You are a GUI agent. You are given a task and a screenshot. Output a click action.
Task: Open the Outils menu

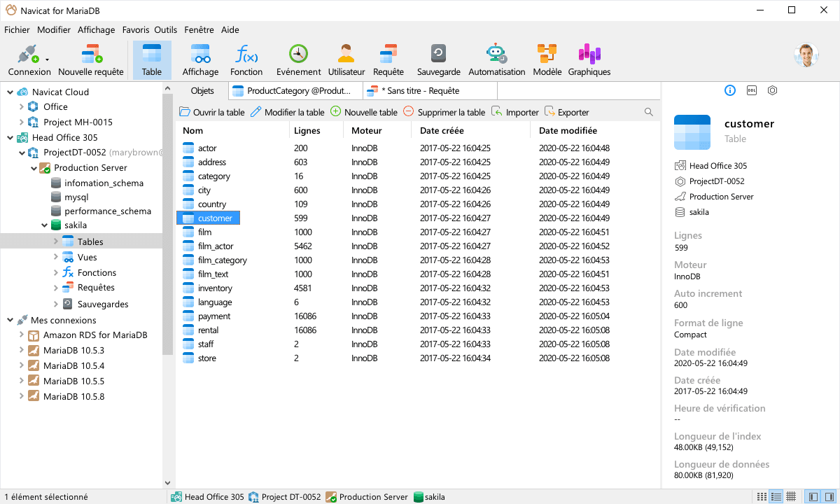(166, 29)
